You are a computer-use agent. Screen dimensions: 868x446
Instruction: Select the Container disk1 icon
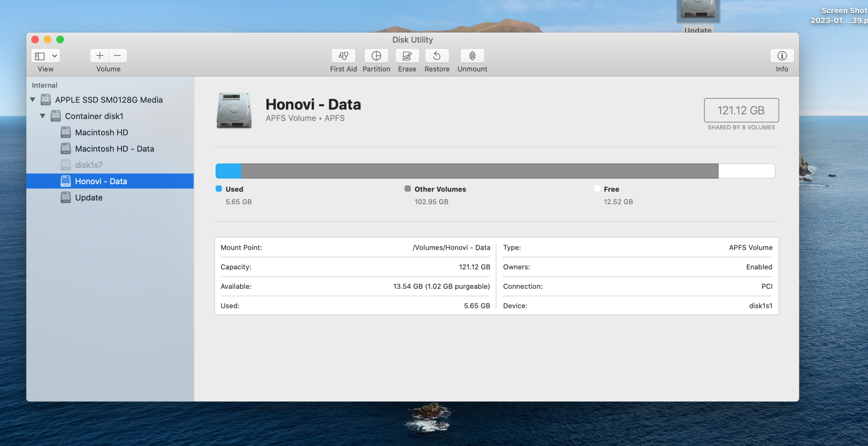coord(56,116)
